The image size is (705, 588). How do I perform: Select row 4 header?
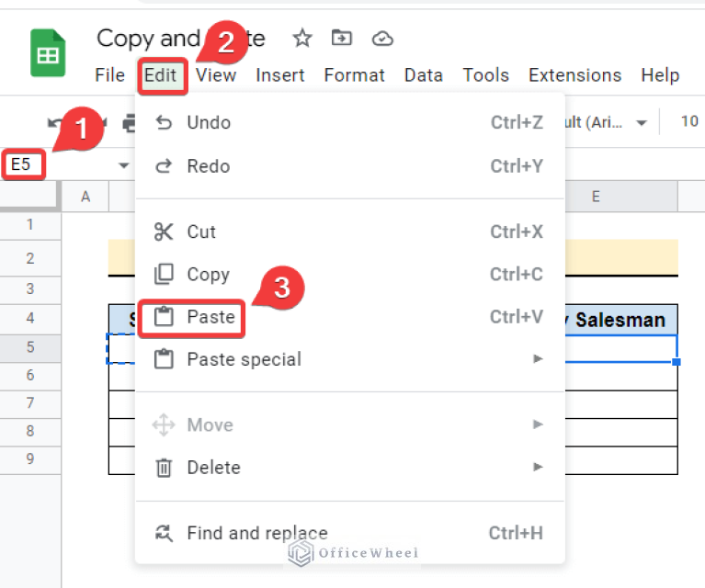[30, 318]
